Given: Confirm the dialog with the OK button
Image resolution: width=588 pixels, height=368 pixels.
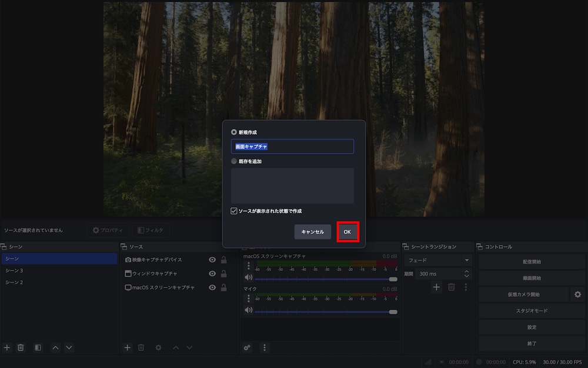Looking at the screenshot, I should coord(348,231).
